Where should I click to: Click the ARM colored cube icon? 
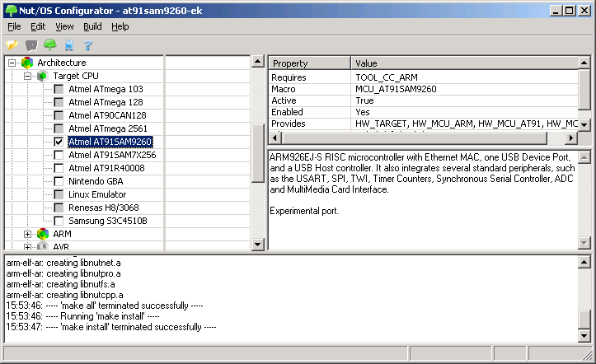[x=43, y=234]
